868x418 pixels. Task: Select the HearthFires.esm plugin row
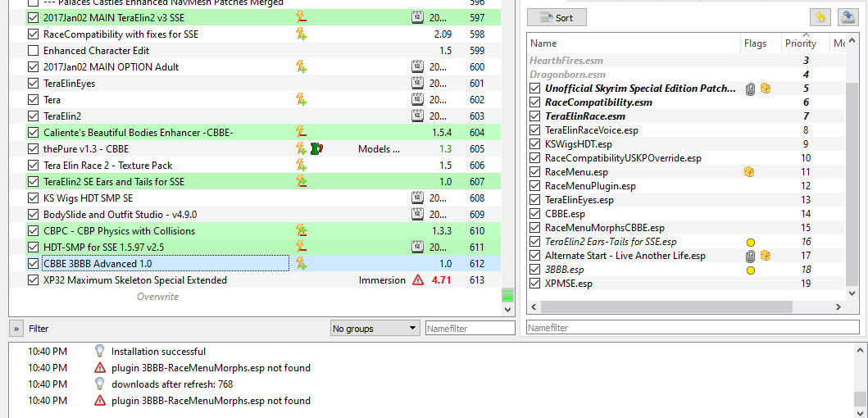(x=686, y=61)
